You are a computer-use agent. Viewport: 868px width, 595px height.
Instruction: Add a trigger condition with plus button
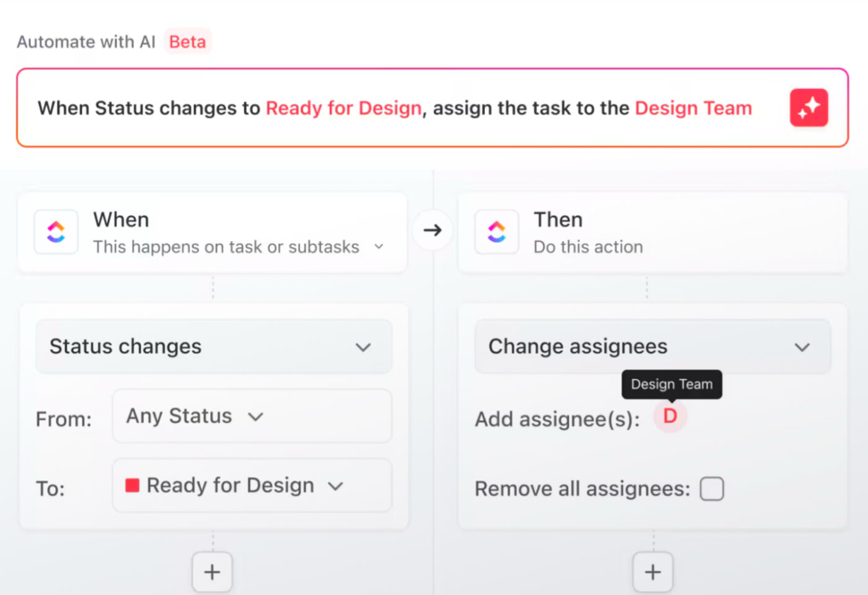[x=212, y=572]
